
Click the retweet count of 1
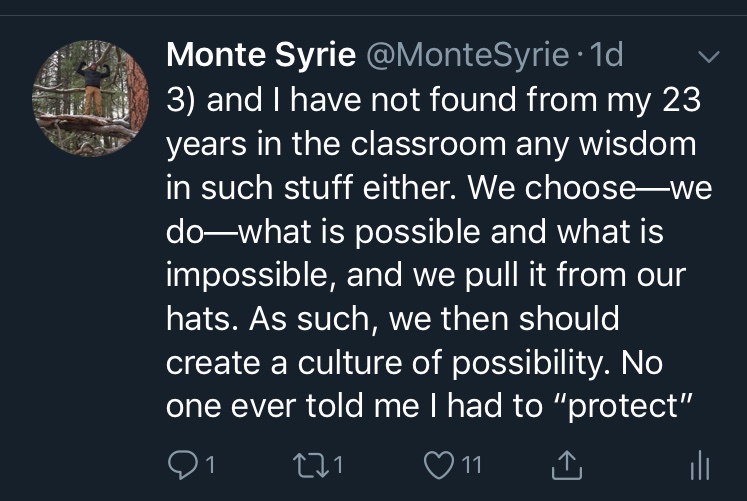(339, 463)
